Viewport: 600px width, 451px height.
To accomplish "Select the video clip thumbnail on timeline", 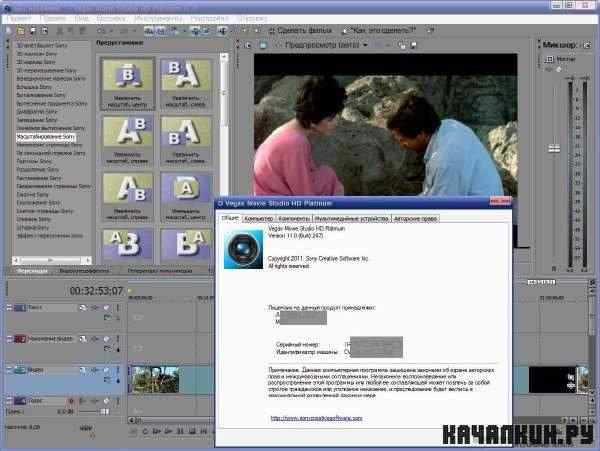I will (155, 379).
